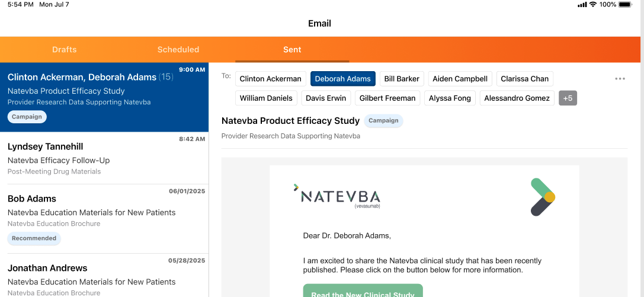Select the Clinton Ackerman recipient chip

pos(270,79)
